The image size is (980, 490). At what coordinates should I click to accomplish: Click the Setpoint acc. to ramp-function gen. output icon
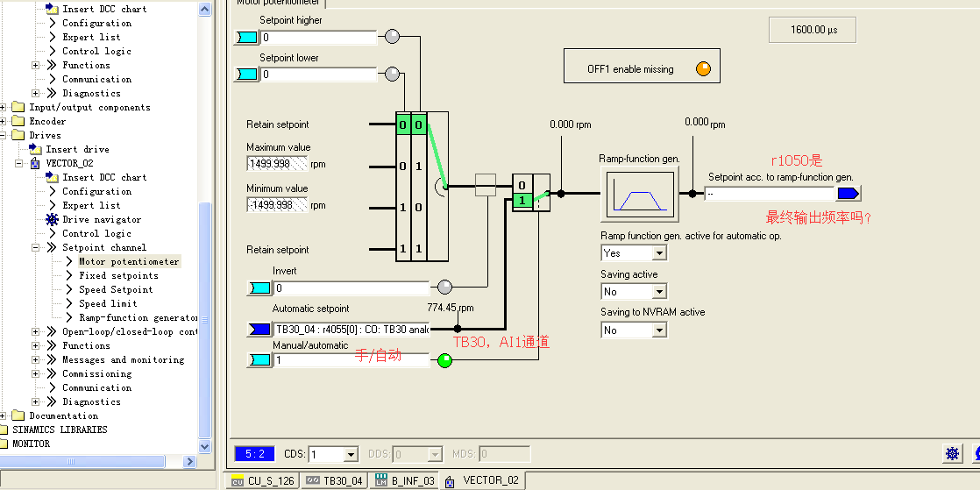pos(849,193)
